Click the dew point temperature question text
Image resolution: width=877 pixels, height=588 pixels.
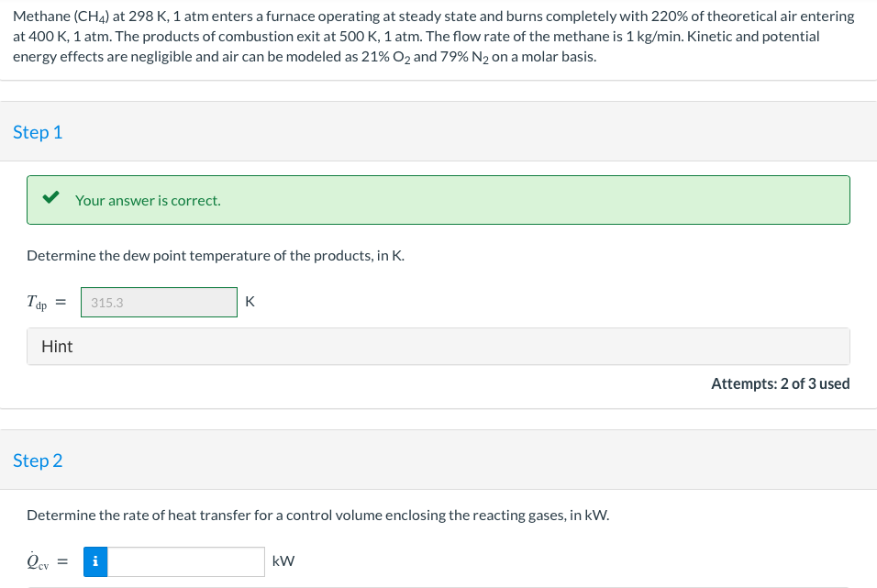click(216, 255)
